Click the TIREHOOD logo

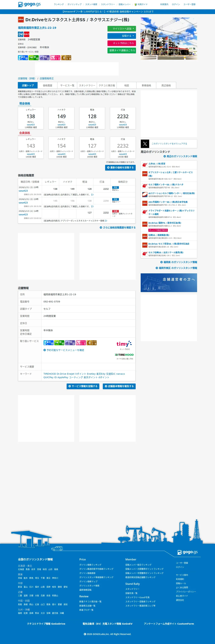pyautogui.click(x=124, y=355)
